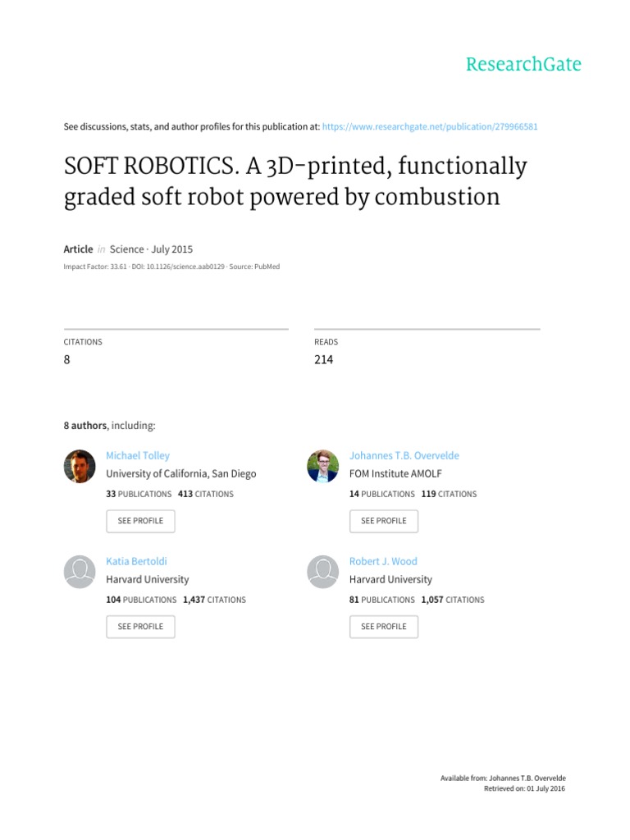This screenshot has height=840, width=630.
Task: Click the article title heading
Action: point(295,181)
